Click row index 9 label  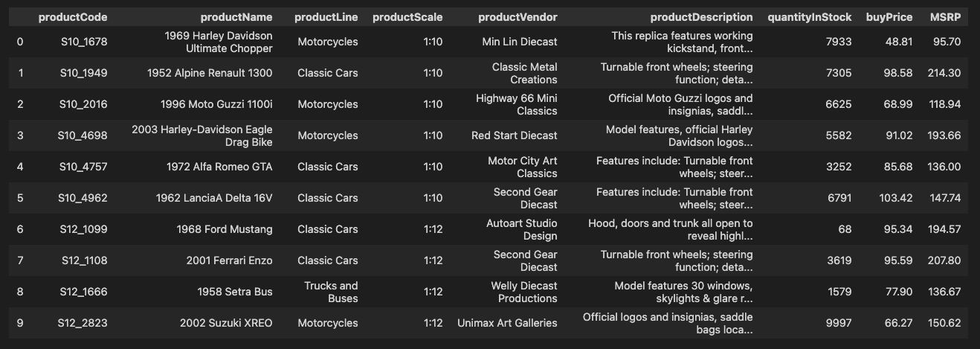(20, 323)
